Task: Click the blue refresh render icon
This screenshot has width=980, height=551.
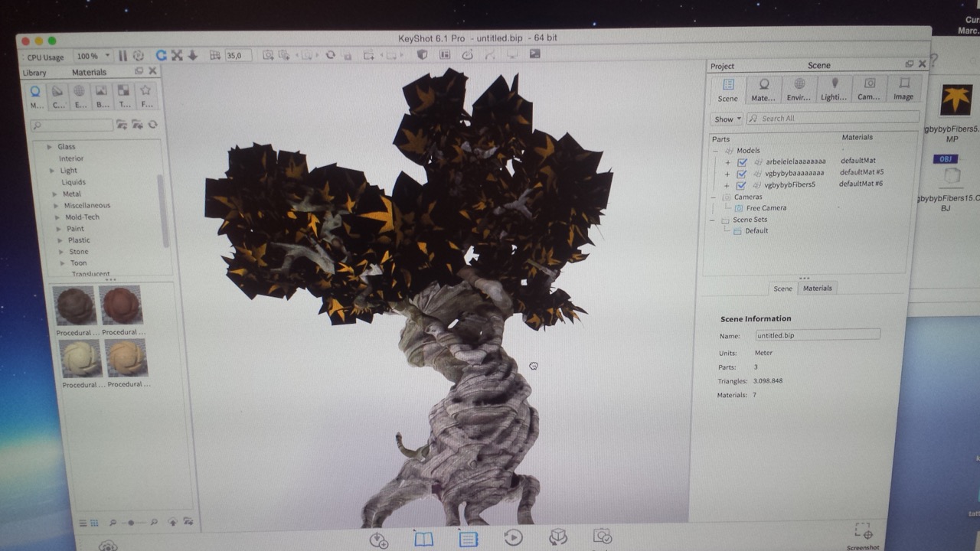Action: point(161,55)
